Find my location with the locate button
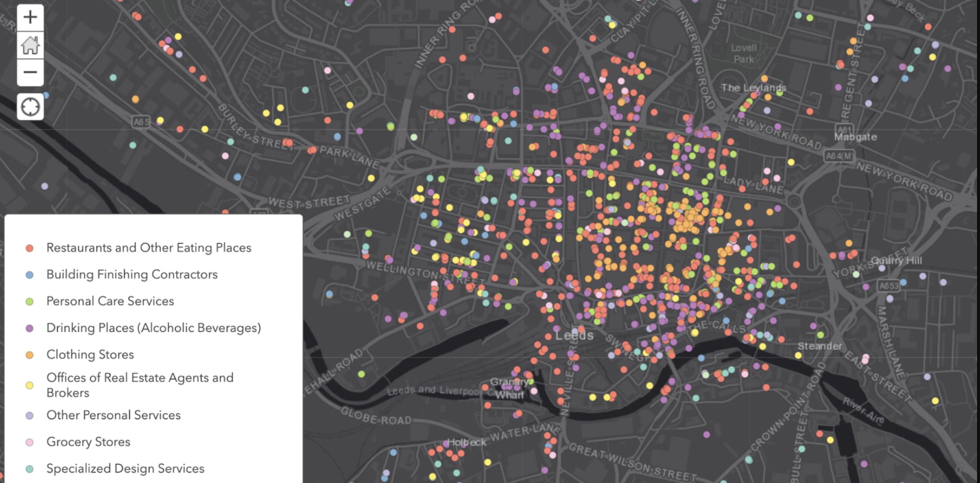 coord(30,106)
